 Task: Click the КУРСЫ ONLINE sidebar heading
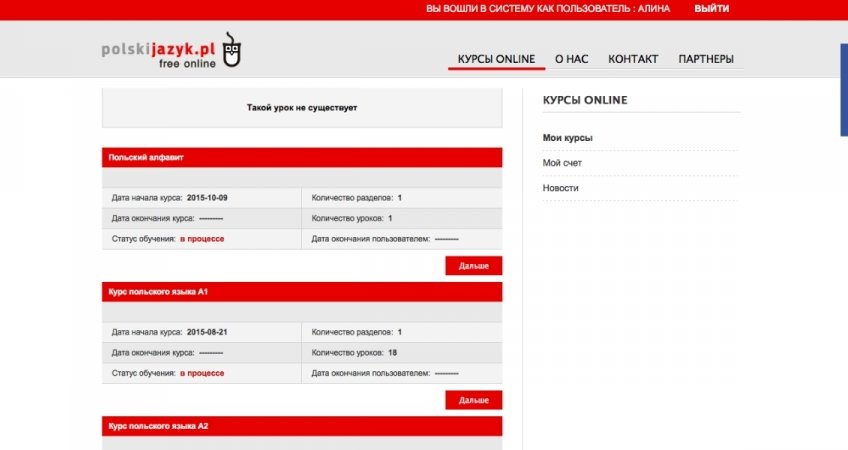(584, 100)
